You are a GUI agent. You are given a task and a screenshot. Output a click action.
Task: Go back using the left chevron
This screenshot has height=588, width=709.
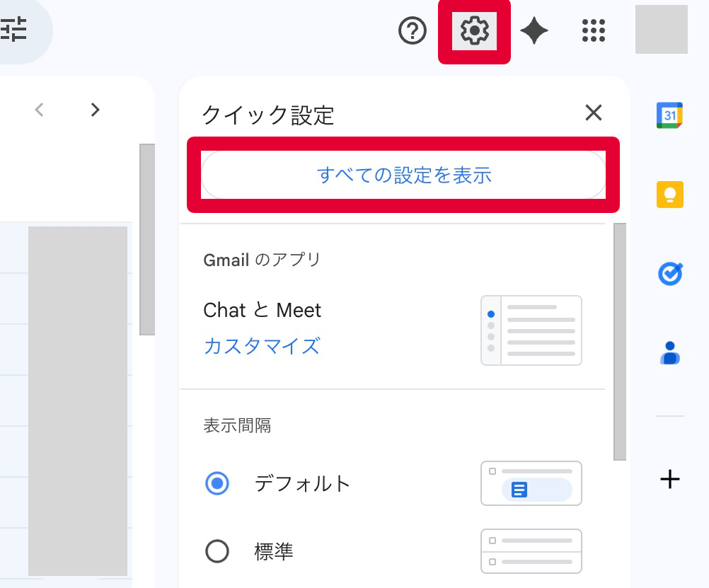tap(39, 110)
